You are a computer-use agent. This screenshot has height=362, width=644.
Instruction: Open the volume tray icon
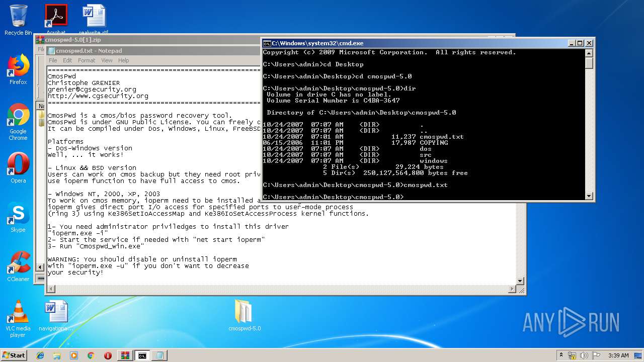click(585, 355)
